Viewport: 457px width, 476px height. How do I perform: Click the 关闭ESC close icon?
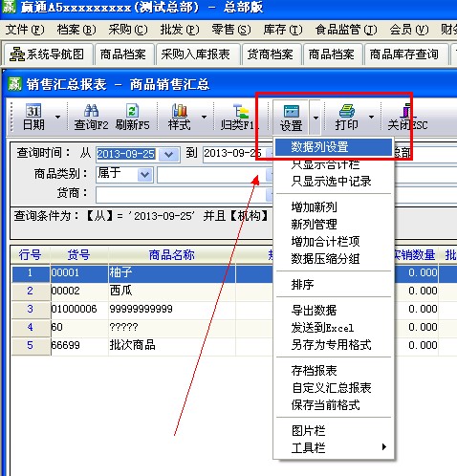pos(407,111)
